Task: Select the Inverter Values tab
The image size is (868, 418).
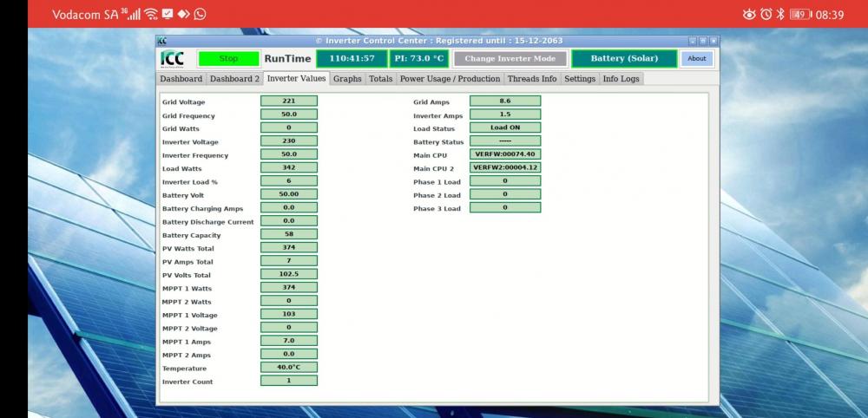Action: pyautogui.click(x=297, y=79)
